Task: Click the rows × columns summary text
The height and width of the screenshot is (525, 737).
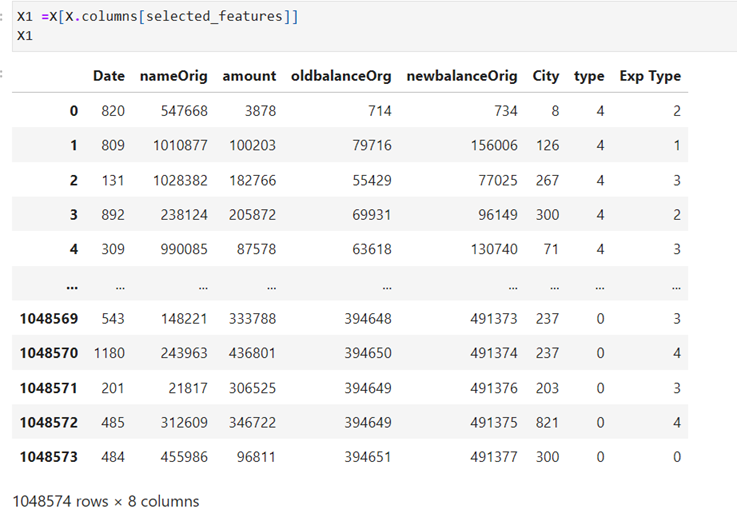Action: 106,501
